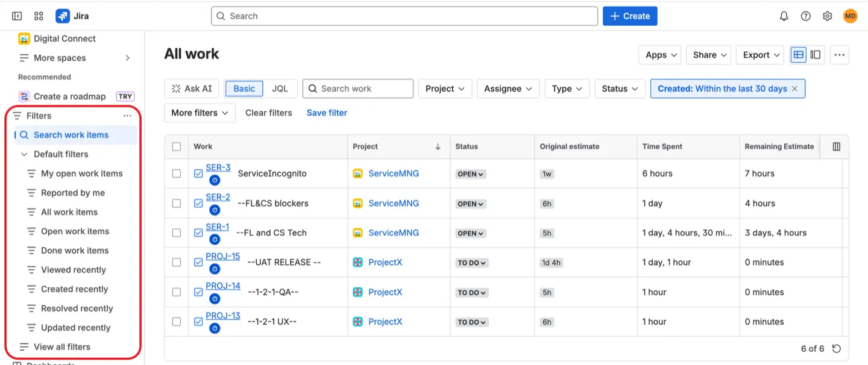Select all work items with header checkbox
Viewport: 868px width, 365px height.
[x=176, y=146]
